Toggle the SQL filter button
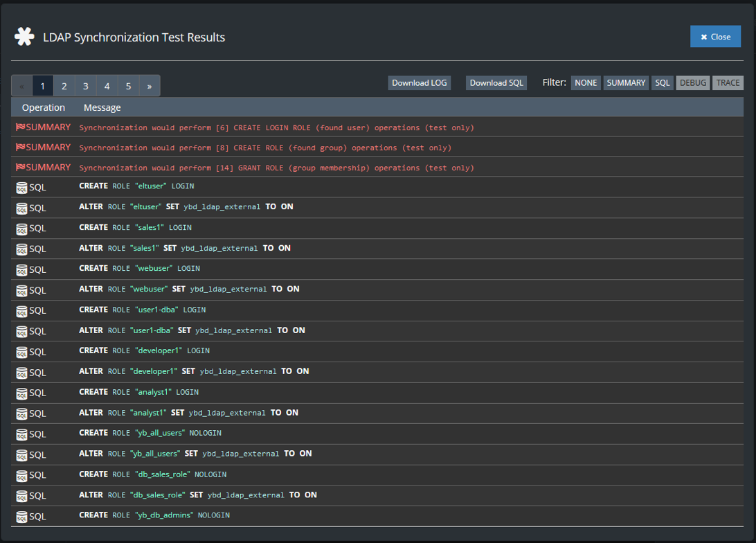 [663, 83]
